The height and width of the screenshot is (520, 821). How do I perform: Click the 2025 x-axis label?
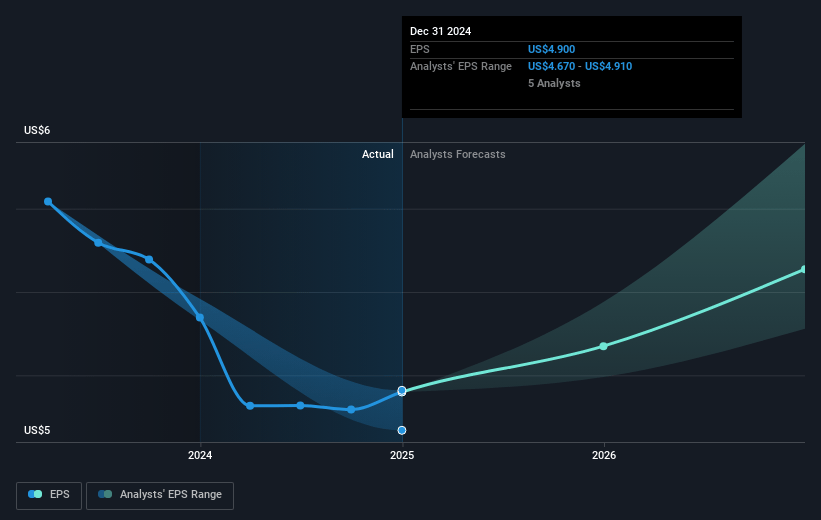tap(402, 456)
